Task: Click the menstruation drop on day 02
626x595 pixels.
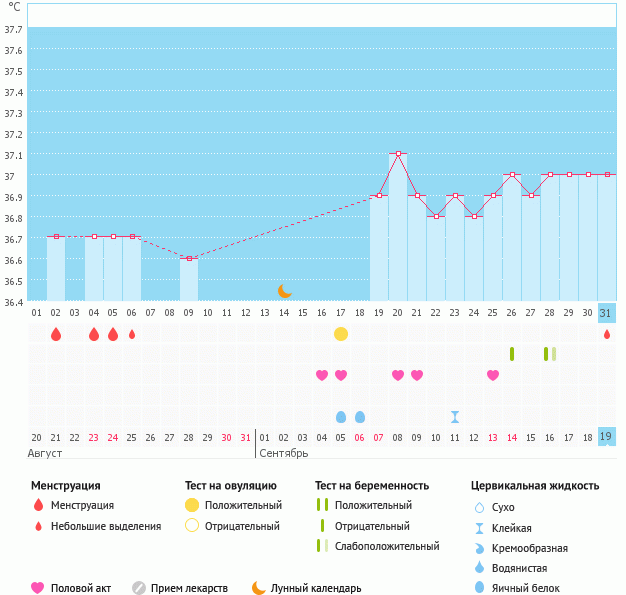Action: 56,334
